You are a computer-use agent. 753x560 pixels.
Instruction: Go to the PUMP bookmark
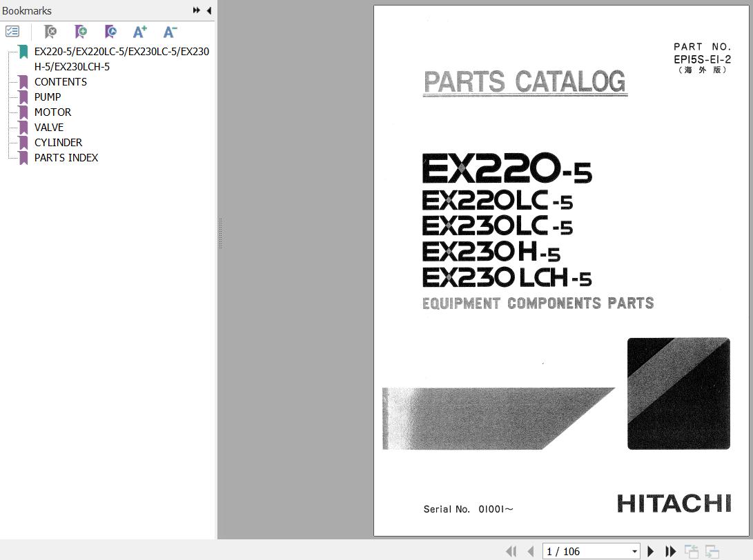[48, 97]
